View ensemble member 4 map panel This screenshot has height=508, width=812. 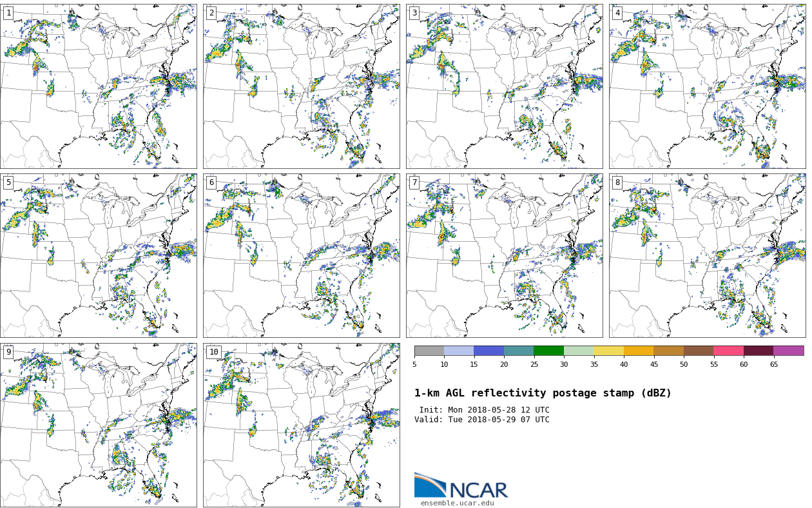pyautogui.click(x=708, y=86)
